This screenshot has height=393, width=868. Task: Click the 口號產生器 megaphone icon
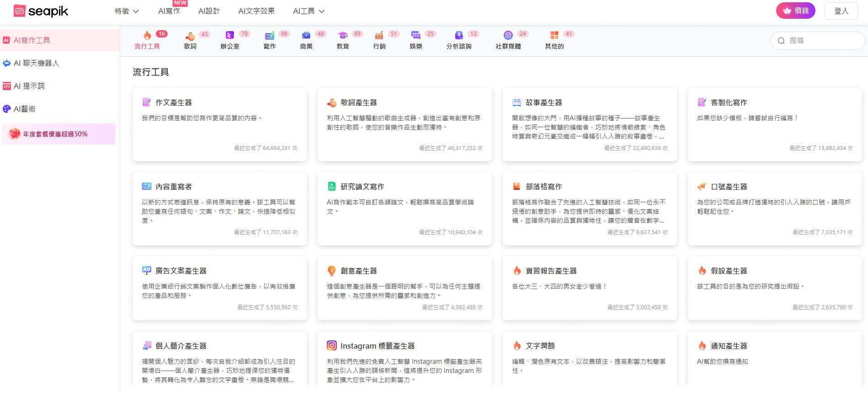[x=702, y=186]
